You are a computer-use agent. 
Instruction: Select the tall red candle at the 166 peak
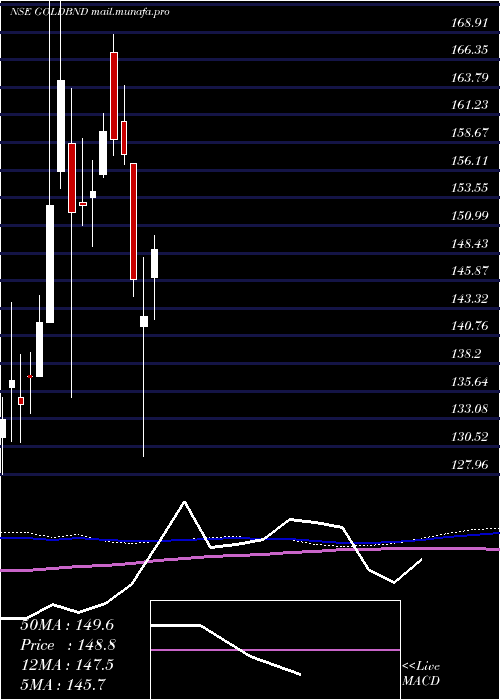point(114,96)
